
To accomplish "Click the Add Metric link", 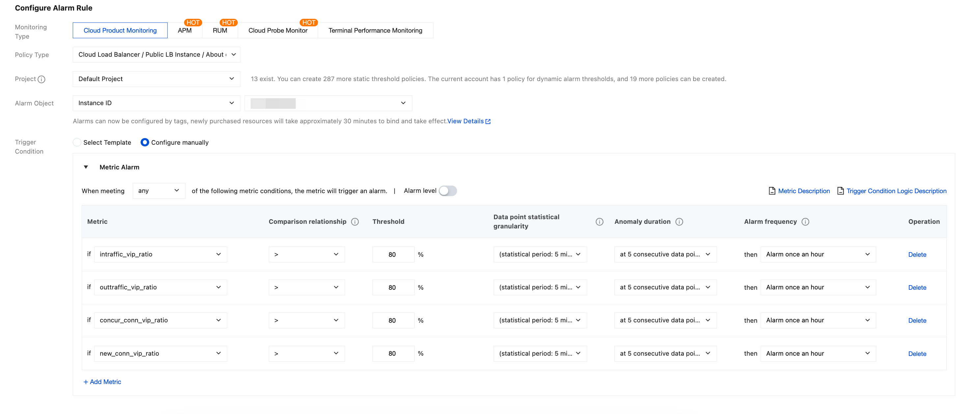I will [x=102, y=382].
